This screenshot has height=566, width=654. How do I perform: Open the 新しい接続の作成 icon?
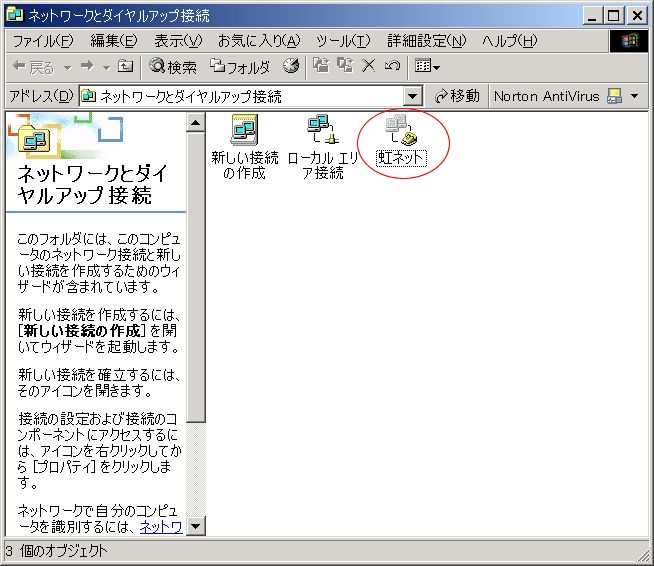coord(244,147)
